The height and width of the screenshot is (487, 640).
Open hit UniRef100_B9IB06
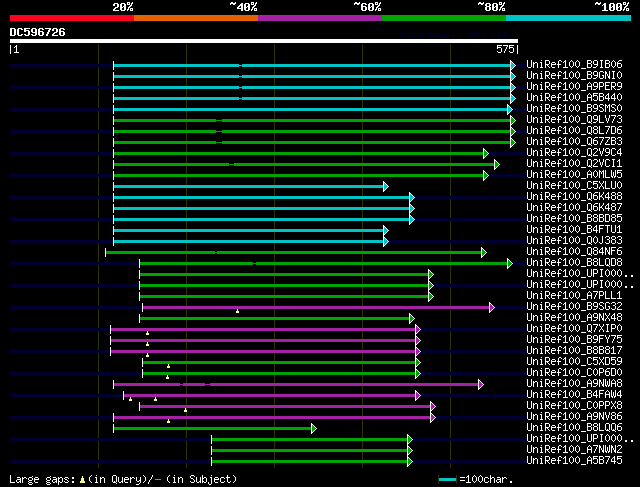coord(574,64)
